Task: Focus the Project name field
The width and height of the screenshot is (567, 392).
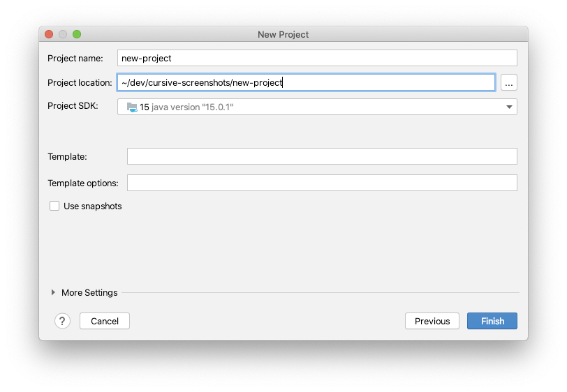Action: click(317, 58)
